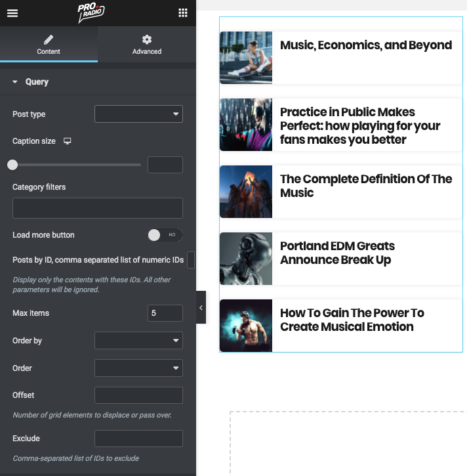Focus the Exclude input field
This screenshot has height=476, width=467.
coord(138,439)
